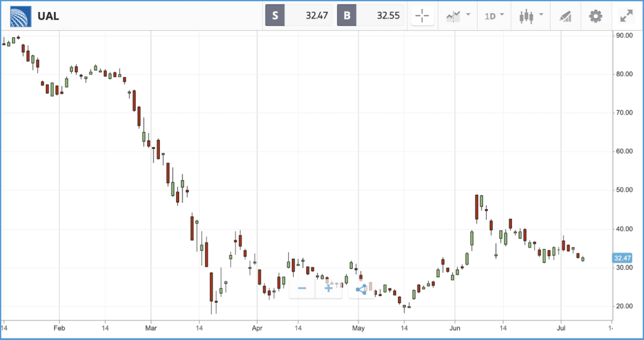Click the 20.00 price axis label
This screenshot has width=644, height=340.
pyautogui.click(x=625, y=306)
